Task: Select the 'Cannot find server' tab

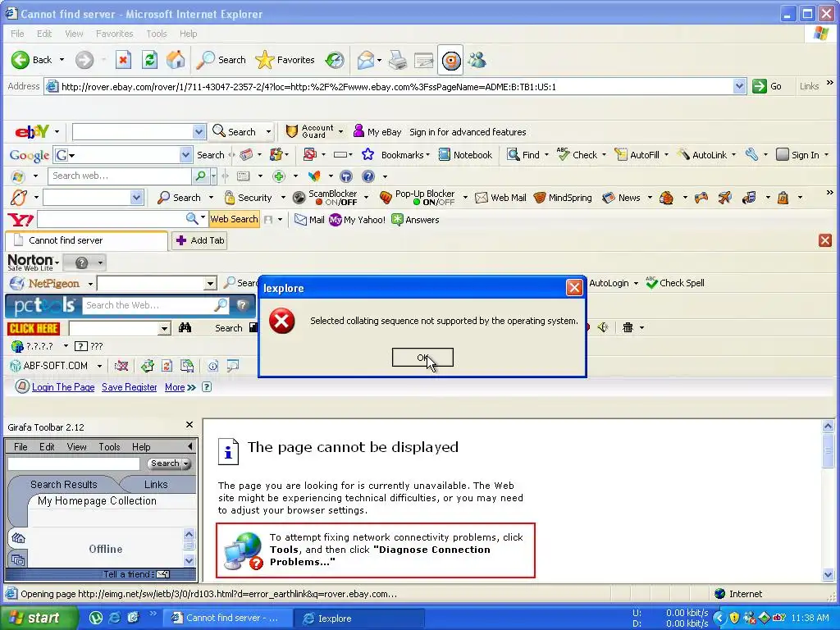Action: click(86, 240)
